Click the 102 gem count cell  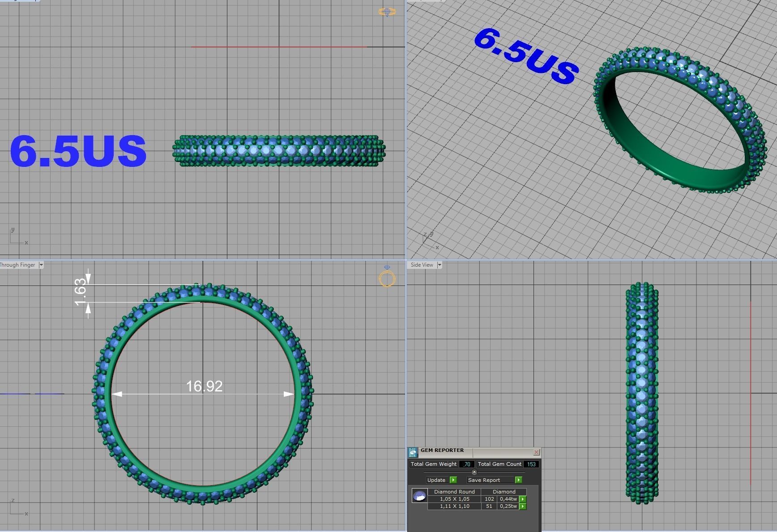click(489, 499)
